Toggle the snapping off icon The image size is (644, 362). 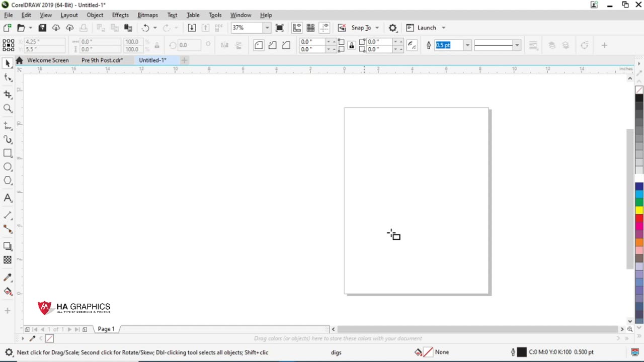pyautogui.click(x=342, y=28)
